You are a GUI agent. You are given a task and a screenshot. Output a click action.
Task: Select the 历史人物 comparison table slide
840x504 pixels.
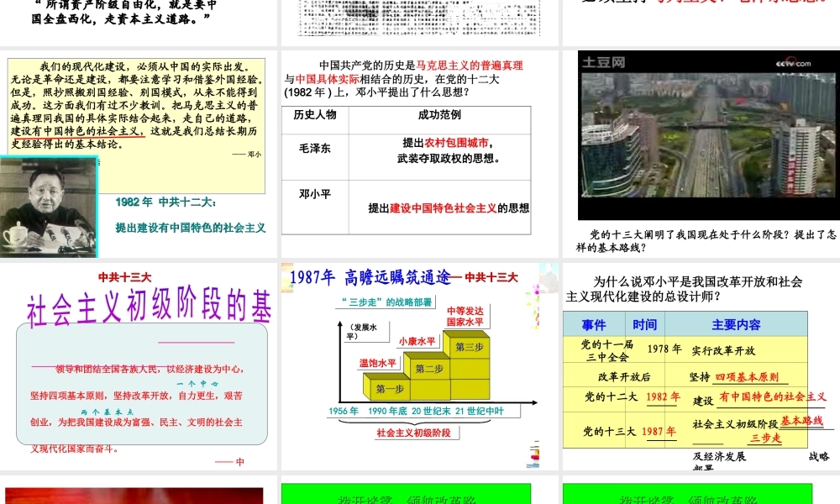[419, 154]
